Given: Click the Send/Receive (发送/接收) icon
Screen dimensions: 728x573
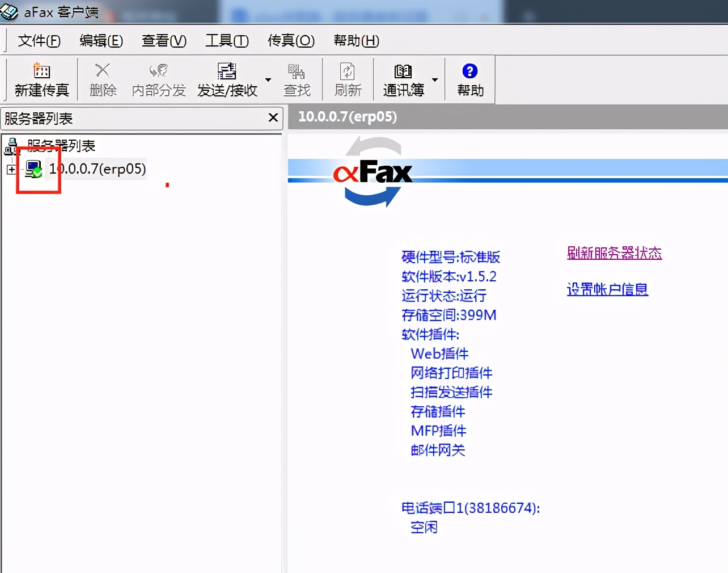Looking at the screenshot, I should [x=227, y=70].
